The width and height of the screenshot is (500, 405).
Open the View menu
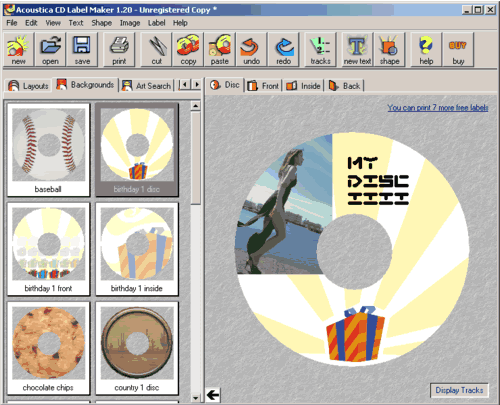tap(53, 23)
